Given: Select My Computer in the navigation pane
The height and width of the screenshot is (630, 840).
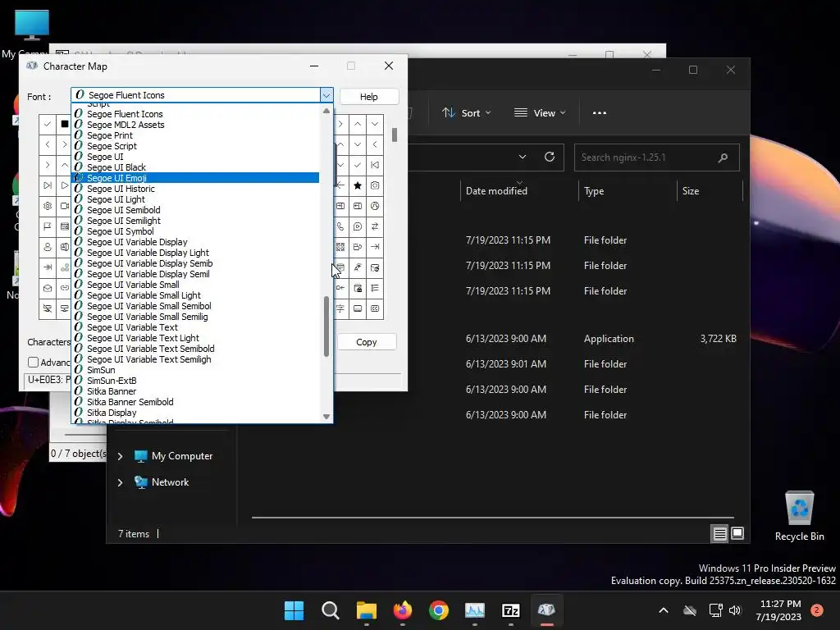Looking at the screenshot, I should 181,456.
